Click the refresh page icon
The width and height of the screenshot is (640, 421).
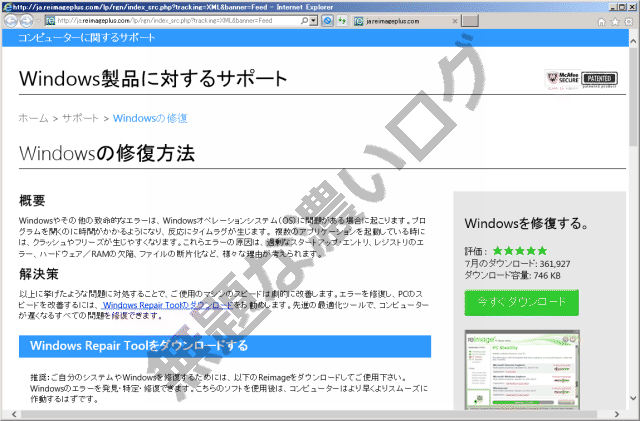342,20
